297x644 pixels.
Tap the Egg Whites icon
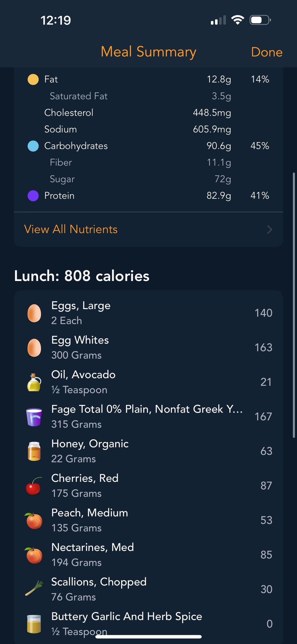pyautogui.click(x=34, y=348)
